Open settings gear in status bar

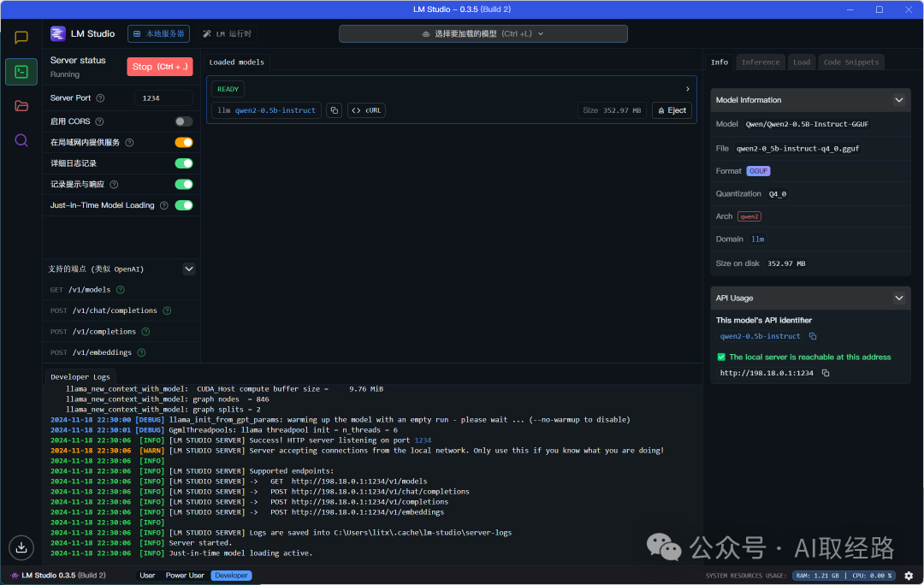point(909,576)
